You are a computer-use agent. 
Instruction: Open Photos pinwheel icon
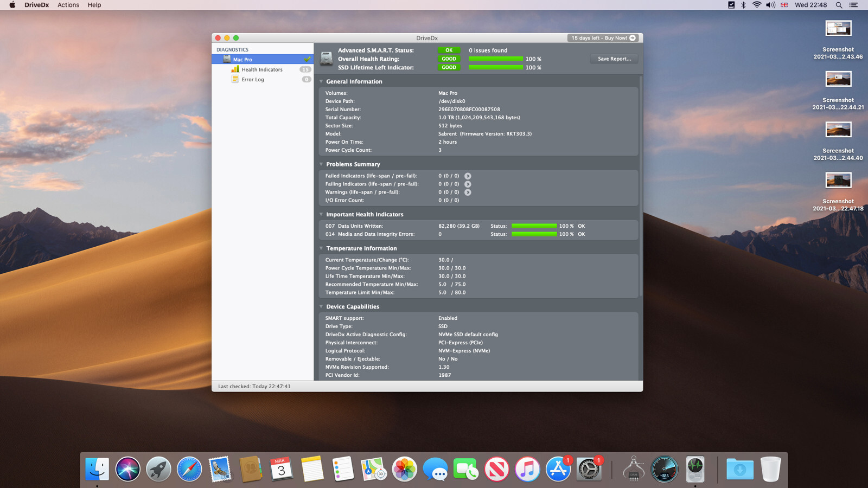tap(404, 469)
